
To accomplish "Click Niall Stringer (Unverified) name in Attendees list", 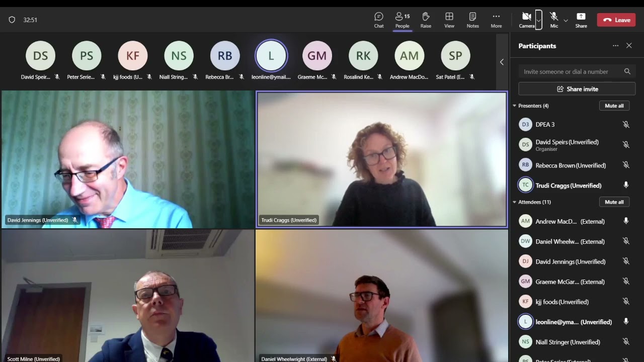I will (568, 342).
